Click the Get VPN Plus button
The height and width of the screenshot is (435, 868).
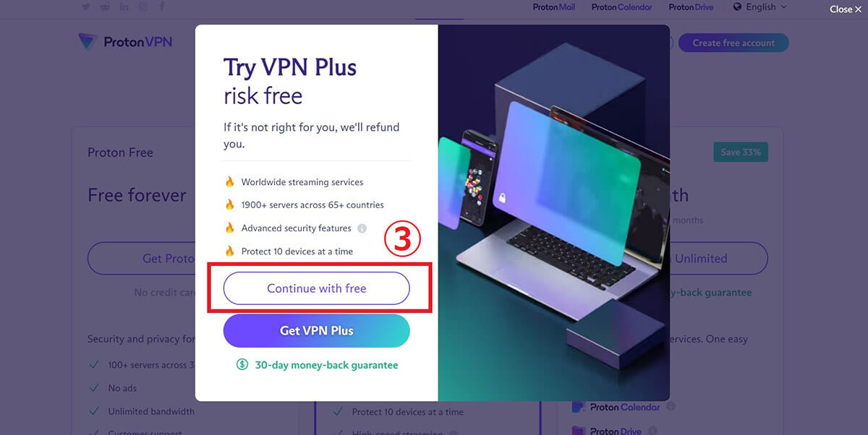(x=317, y=331)
